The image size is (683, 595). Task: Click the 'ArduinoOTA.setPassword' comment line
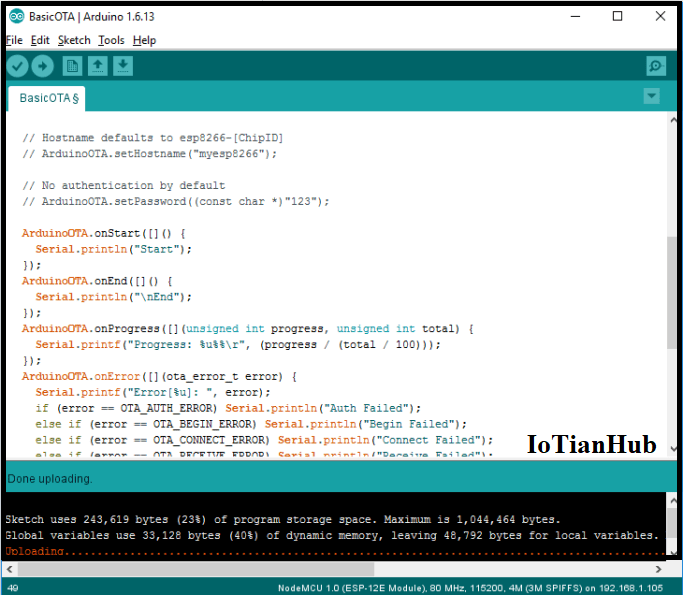point(176,202)
